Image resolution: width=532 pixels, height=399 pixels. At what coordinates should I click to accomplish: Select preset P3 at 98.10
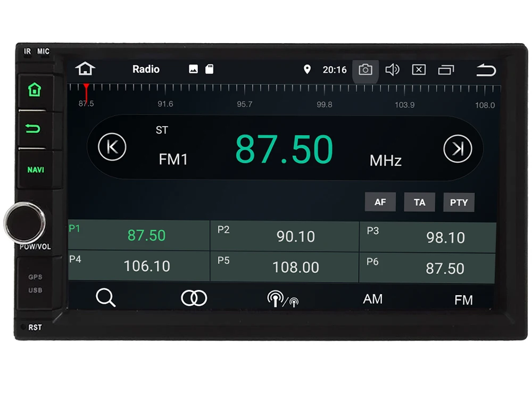click(428, 237)
